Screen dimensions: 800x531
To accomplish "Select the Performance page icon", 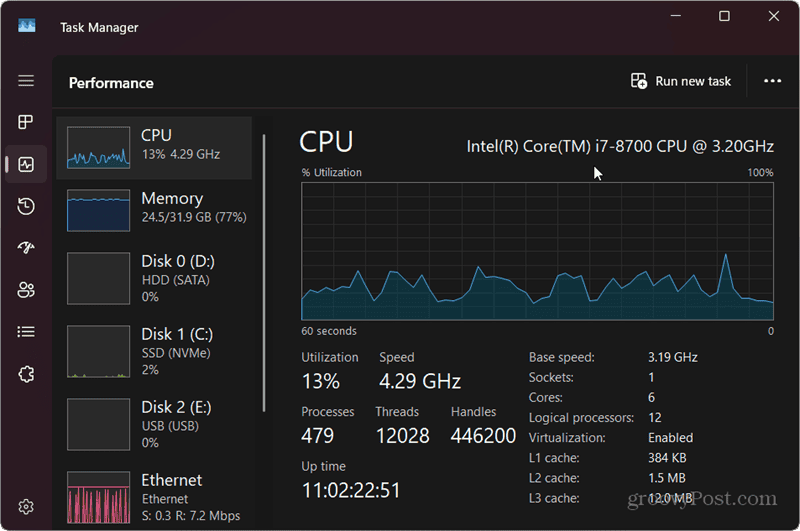I will pyautogui.click(x=26, y=164).
